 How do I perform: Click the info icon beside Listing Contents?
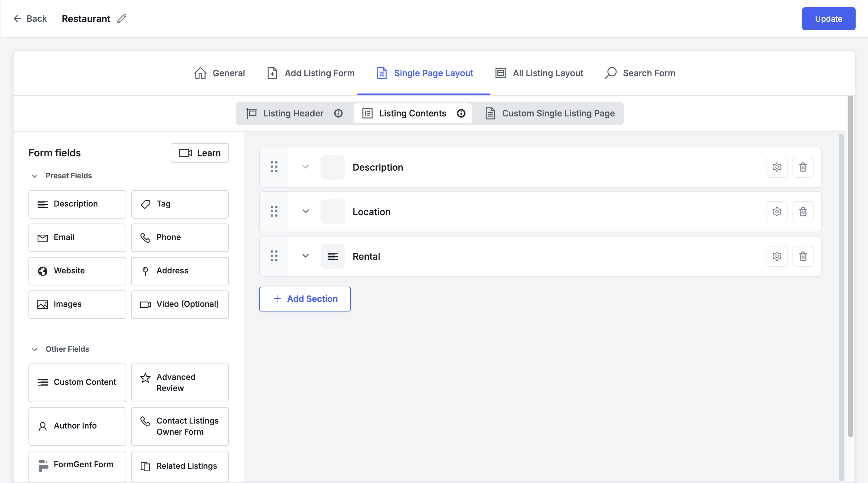(x=461, y=113)
